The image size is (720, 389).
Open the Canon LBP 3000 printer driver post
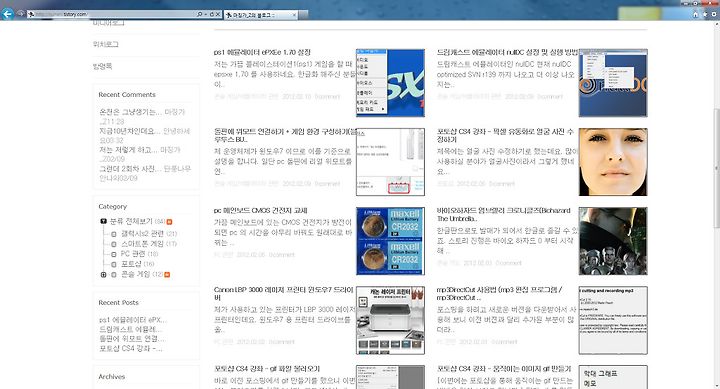coord(284,293)
